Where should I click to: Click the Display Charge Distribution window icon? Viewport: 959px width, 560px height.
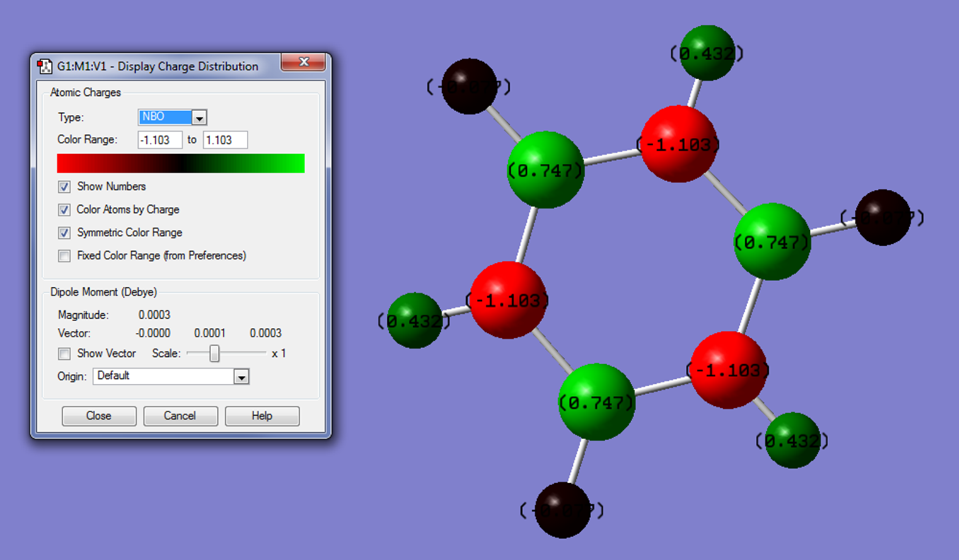pyautogui.click(x=44, y=66)
